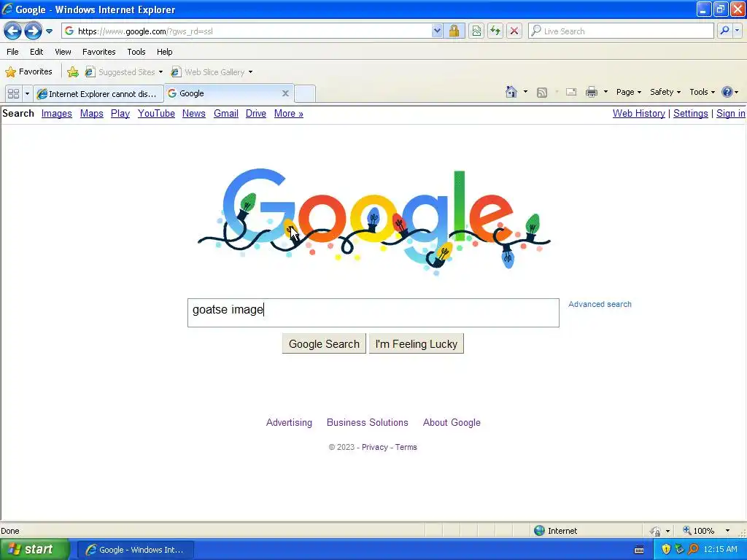Viewport: 747px width, 560px height.
Task: Open the Drive link
Action: [x=256, y=114]
